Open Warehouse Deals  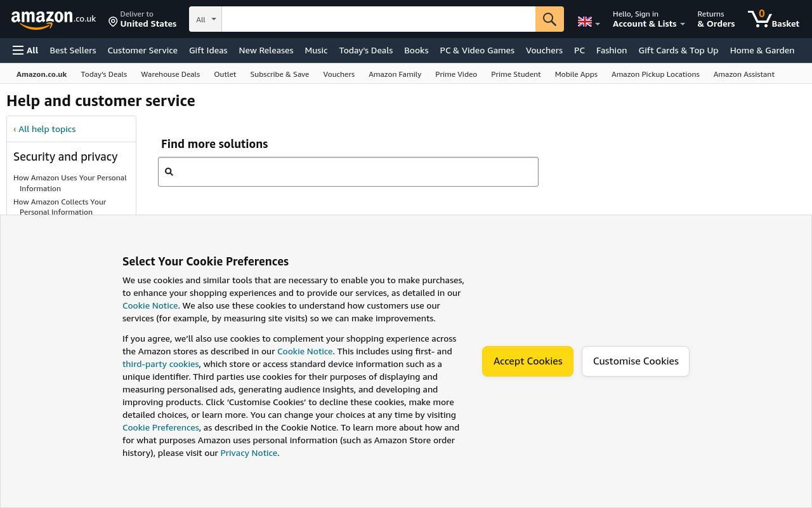pyautogui.click(x=170, y=74)
